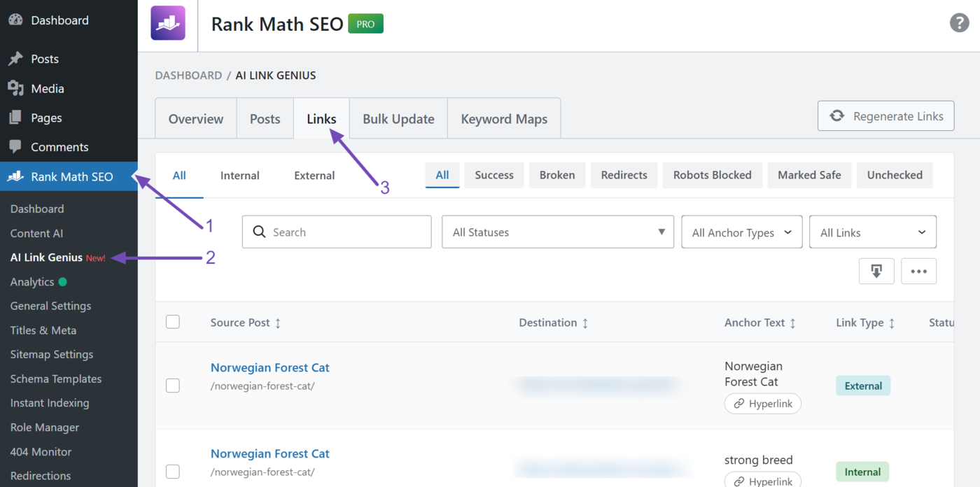Filter links by Success status

point(494,175)
